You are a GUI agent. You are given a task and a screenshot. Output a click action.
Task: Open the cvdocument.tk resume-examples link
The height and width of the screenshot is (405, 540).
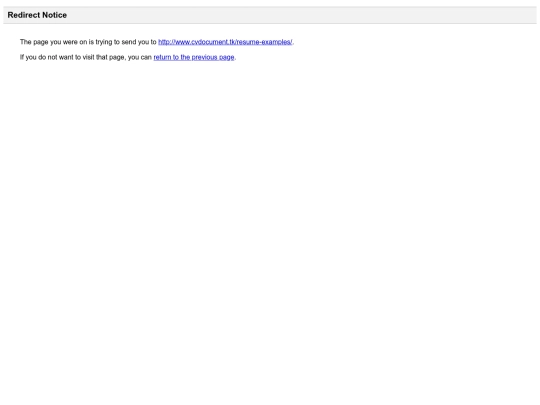tap(225, 42)
